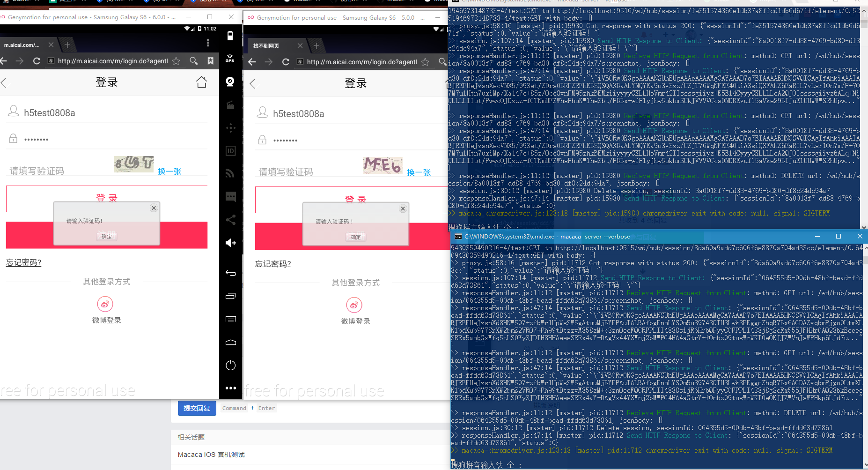Screen dimensions: 868x470
Task: Click the back arrow in right emulator browser
Action: click(x=252, y=62)
